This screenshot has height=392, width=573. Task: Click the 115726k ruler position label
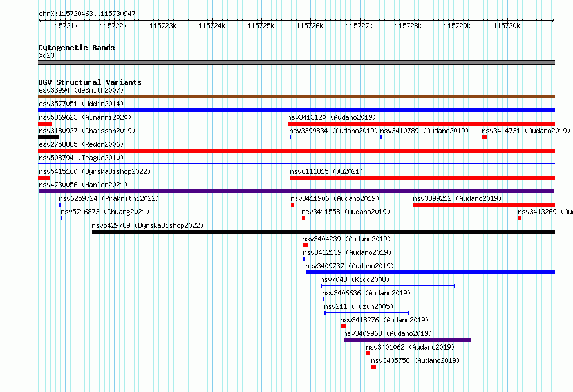(x=310, y=26)
